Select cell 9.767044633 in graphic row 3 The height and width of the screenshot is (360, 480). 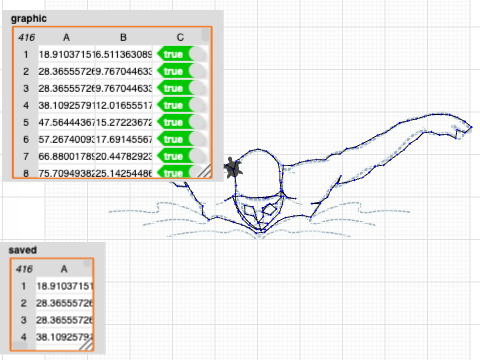[x=123, y=88]
